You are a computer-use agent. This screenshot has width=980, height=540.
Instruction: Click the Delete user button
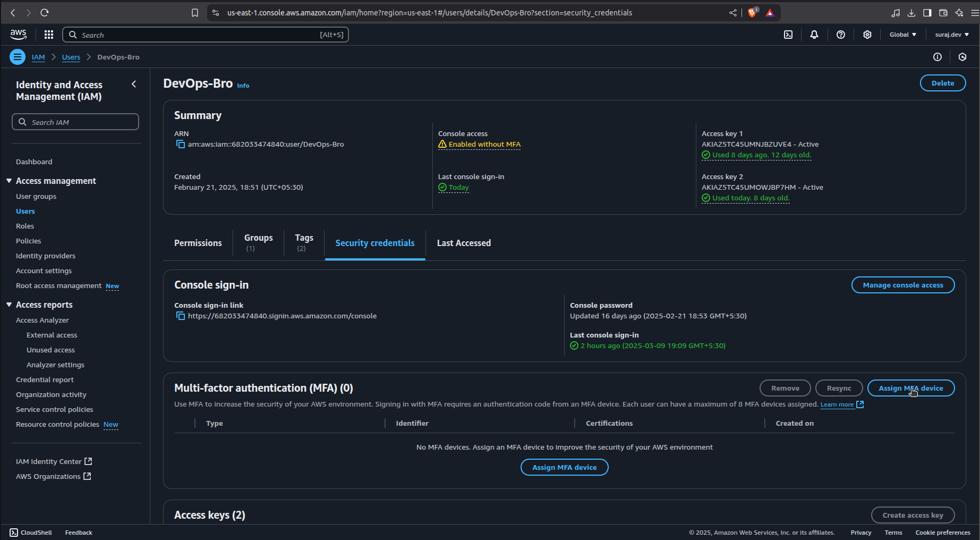[943, 83]
